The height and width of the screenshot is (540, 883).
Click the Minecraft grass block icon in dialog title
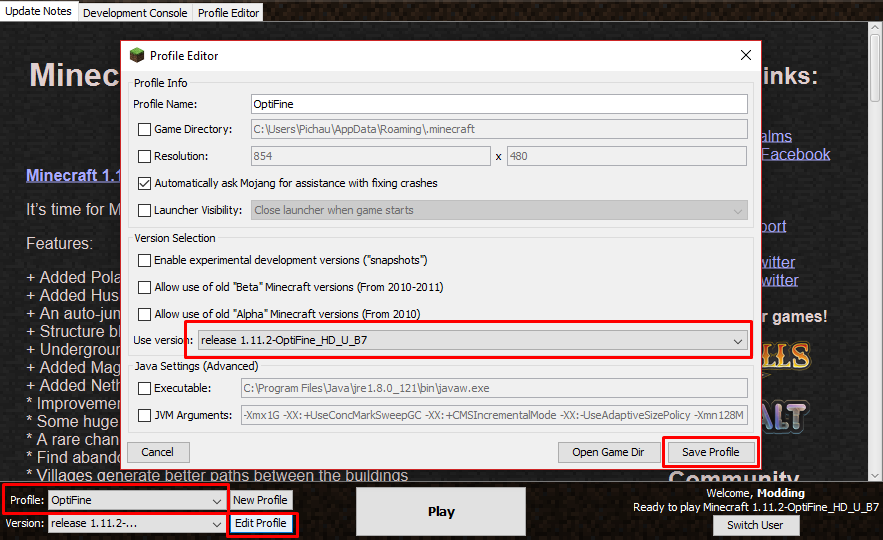(137, 55)
